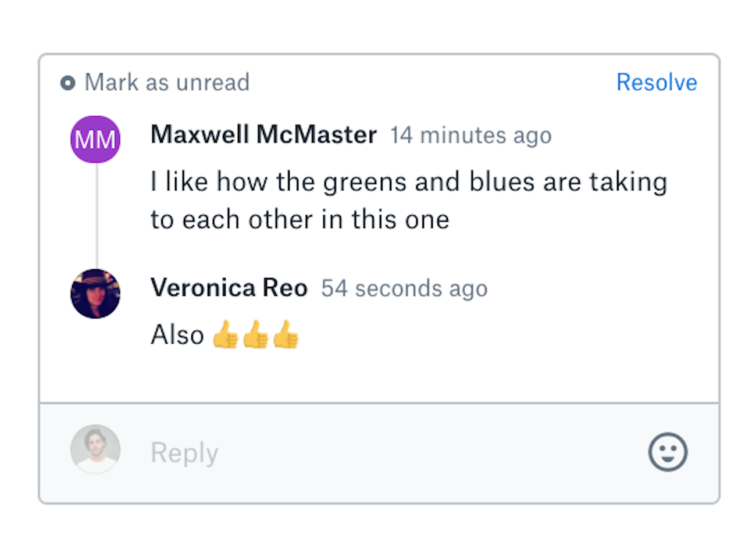The image size is (756, 560).
Task: Click the middle thumbs-up emoji
Action: coord(256,334)
